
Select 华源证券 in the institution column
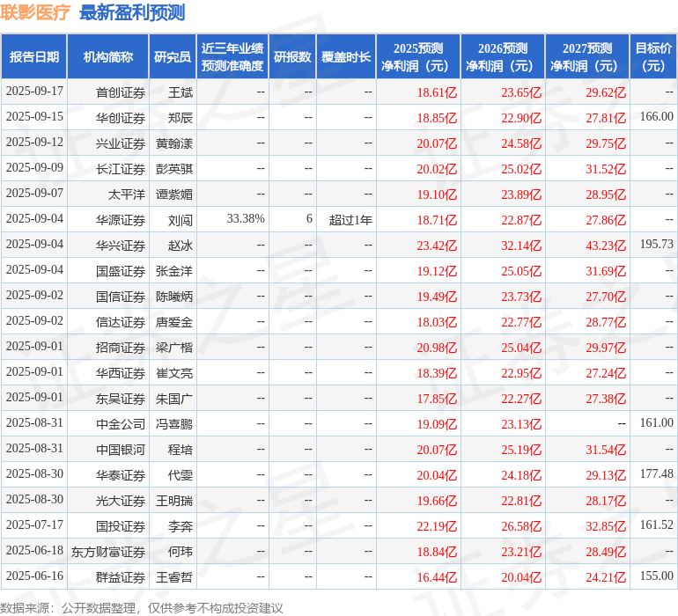click(x=121, y=220)
